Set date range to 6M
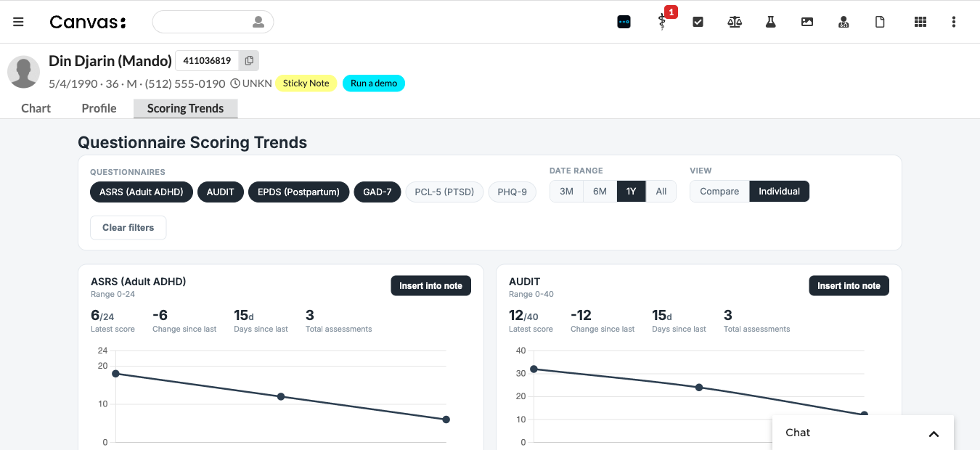The height and width of the screenshot is (450, 980). click(x=600, y=192)
